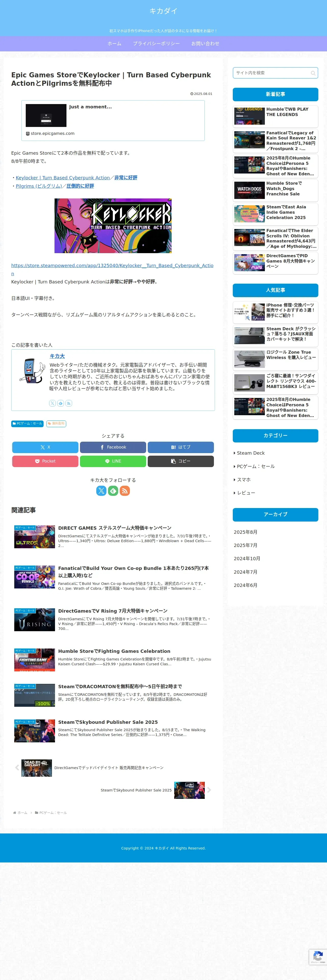Image resolution: width=327 pixels, height=980 pixels.
Task: Go to previous article using left chevron
Action: tap(17, 767)
